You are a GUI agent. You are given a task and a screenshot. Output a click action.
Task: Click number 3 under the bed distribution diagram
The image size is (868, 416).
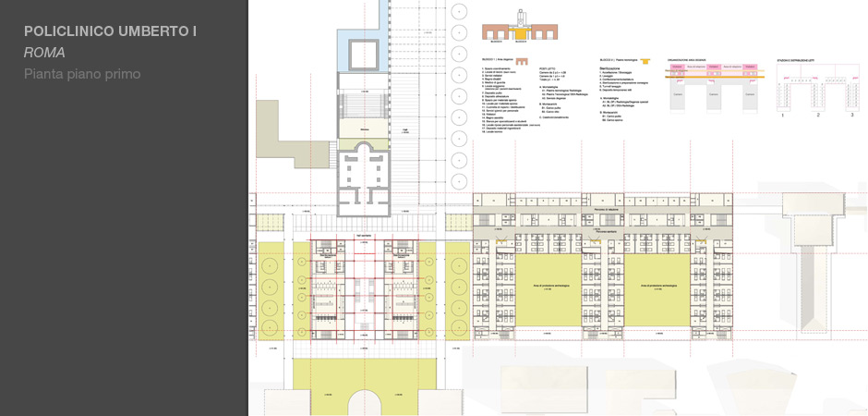[x=852, y=116]
